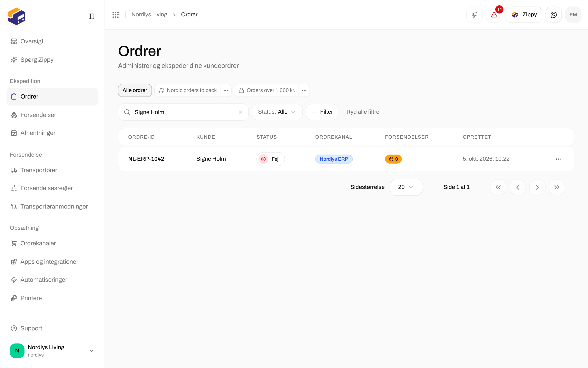Viewport: 588px width, 368px height.
Task: Click the shipments count badge showing 0
Action: click(393, 159)
